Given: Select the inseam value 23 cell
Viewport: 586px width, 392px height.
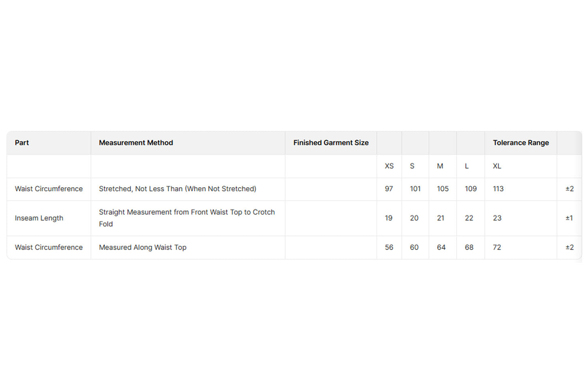Looking at the screenshot, I should coord(497,218).
